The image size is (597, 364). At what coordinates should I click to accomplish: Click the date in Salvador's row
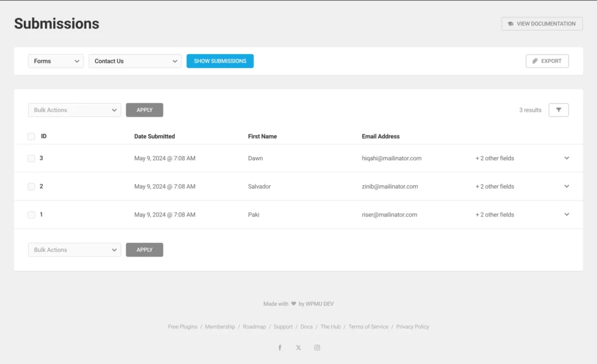(165, 186)
